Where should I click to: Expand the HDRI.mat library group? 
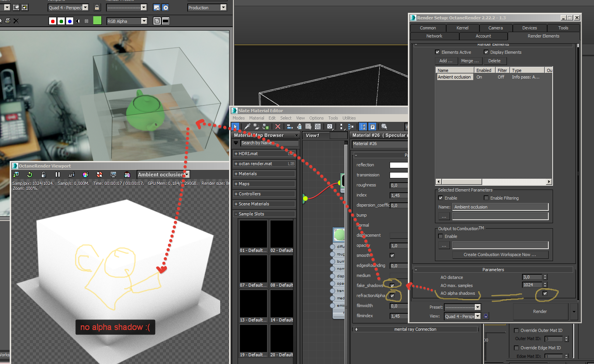tap(264, 154)
